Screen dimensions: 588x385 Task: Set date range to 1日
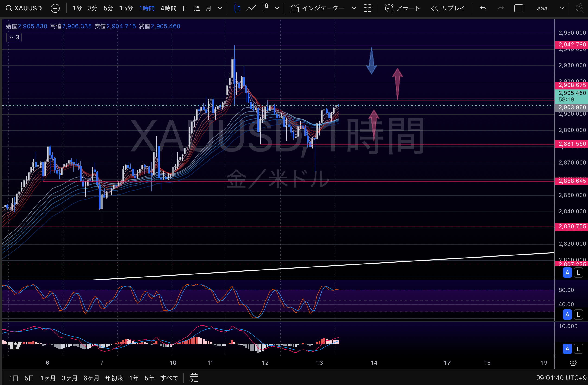pos(14,378)
